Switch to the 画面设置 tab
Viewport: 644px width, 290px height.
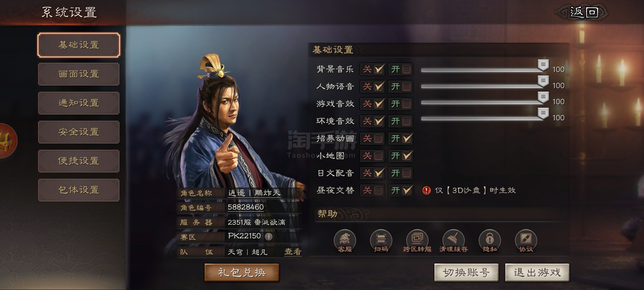pos(79,74)
